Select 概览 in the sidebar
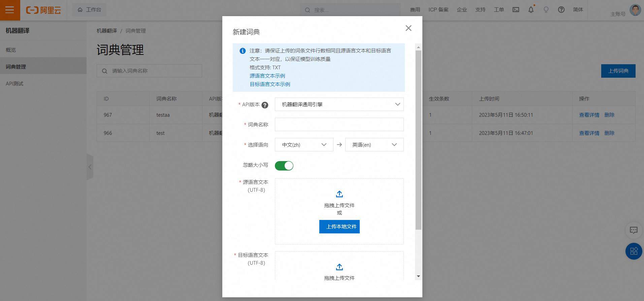644x301 pixels. coord(43,50)
